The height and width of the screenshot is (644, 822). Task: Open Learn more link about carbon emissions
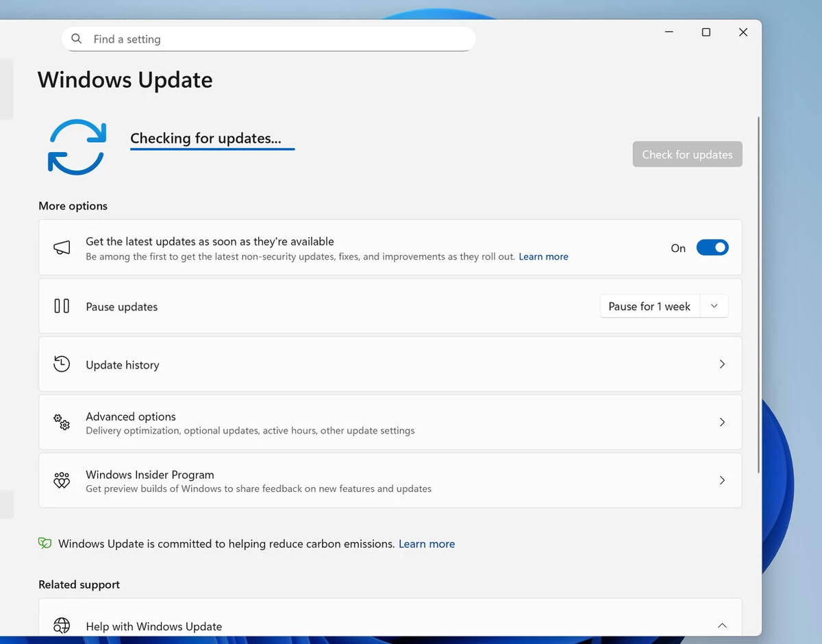[x=427, y=544]
